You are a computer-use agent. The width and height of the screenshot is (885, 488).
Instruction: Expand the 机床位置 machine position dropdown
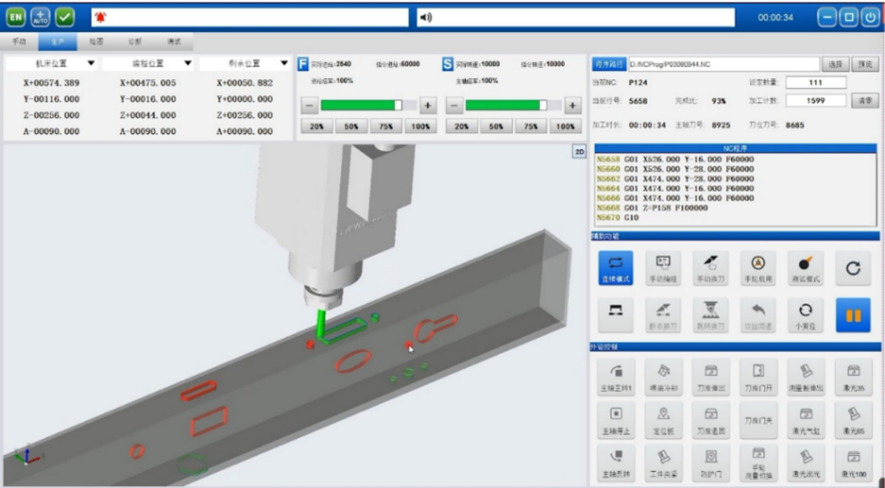tap(92, 63)
